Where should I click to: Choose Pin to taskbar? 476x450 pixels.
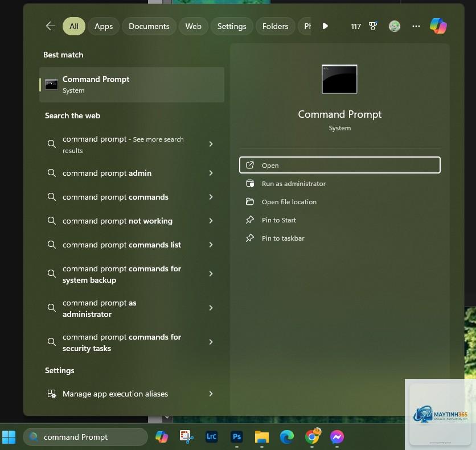click(340, 238)
